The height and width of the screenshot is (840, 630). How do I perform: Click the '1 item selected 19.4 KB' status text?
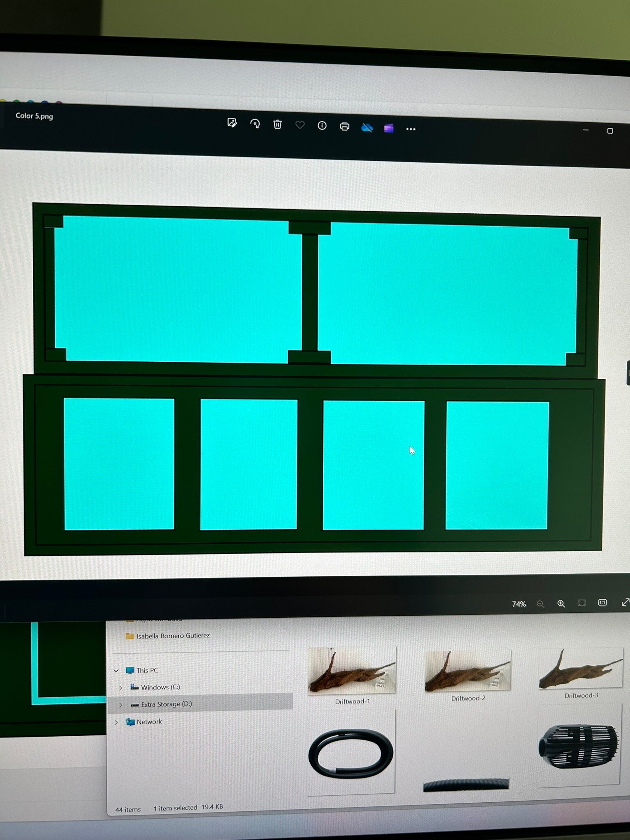(x=188, y=807)
